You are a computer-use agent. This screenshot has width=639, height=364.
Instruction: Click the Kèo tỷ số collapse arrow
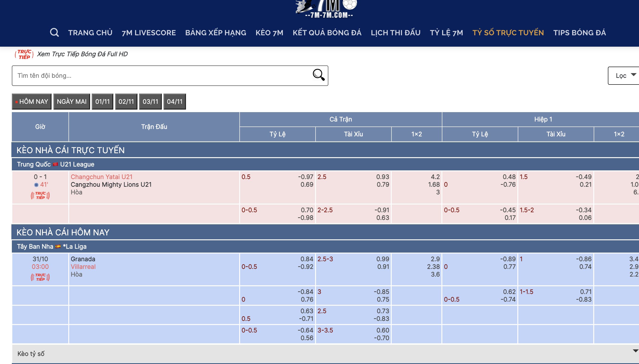click(x=635, y=351)
